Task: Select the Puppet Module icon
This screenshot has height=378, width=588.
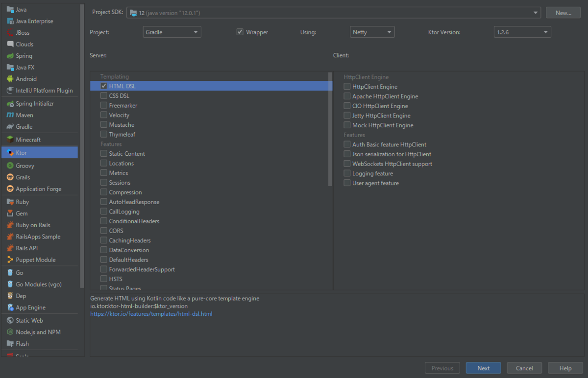Action: click(10, 260)
